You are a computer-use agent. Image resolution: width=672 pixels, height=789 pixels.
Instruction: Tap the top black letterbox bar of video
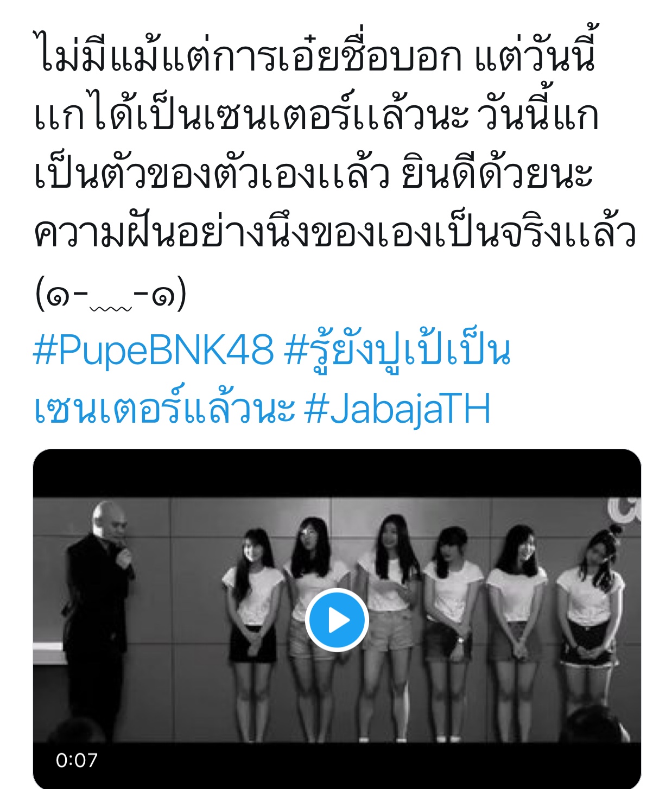click(x=337, y=473)
